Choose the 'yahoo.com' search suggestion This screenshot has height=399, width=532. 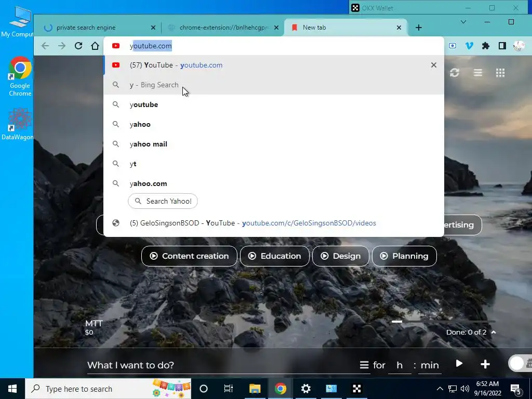[x=274, y=183]
